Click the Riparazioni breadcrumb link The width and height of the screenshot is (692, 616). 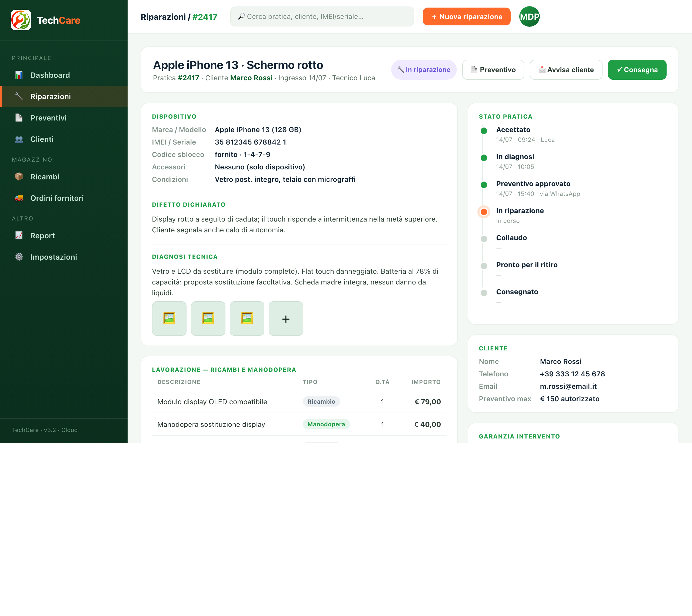[x=163, y=17]
